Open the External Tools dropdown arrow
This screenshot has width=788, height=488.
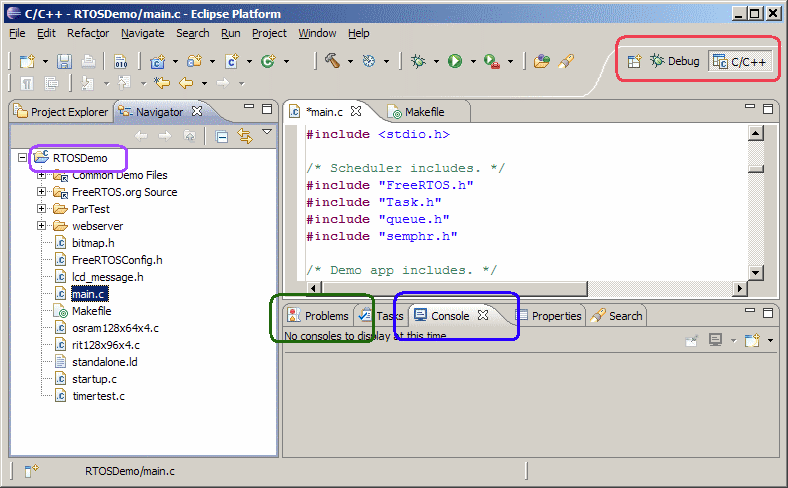tap(511, 62)
